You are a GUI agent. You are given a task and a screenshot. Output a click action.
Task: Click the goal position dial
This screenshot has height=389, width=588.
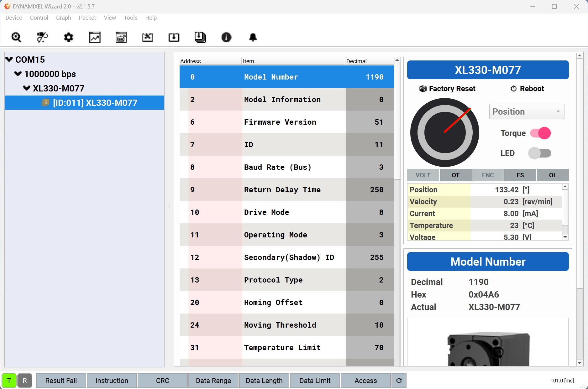coord(445,132)
